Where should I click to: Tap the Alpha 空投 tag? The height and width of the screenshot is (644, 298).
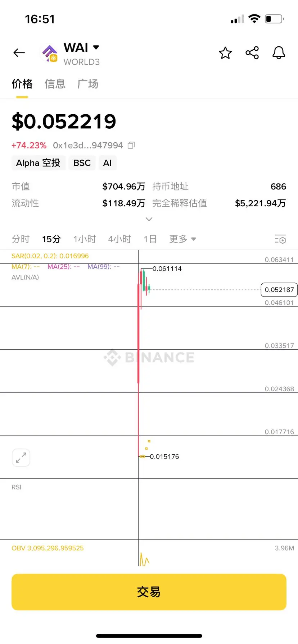pos(38,163)
